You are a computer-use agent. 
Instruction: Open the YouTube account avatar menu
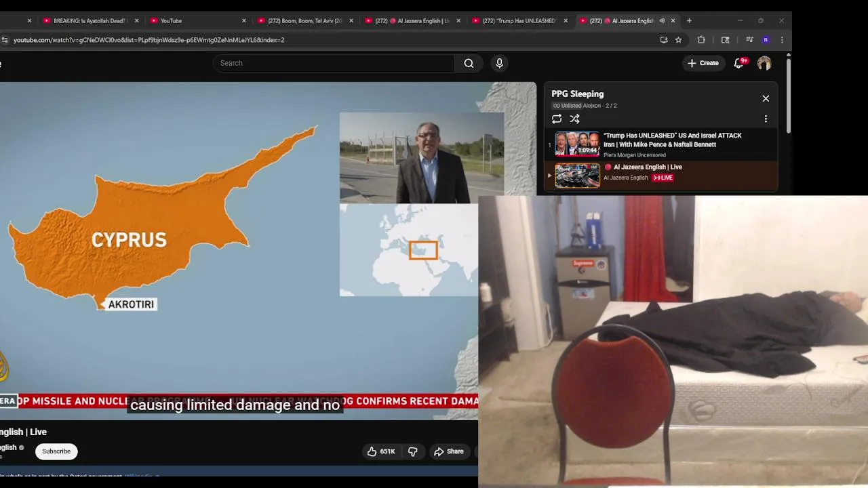[x=764, y=63]
